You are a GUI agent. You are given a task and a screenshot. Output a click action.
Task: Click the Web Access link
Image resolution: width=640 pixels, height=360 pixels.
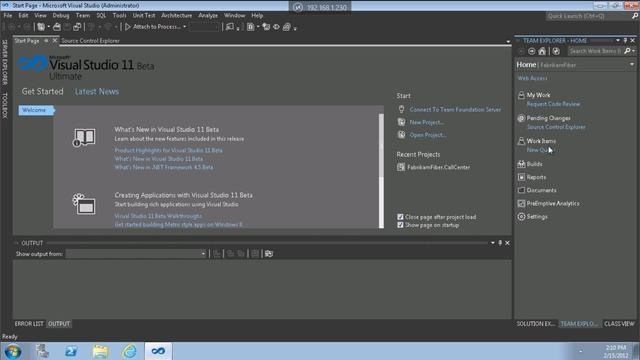click(x=532, y=78)
